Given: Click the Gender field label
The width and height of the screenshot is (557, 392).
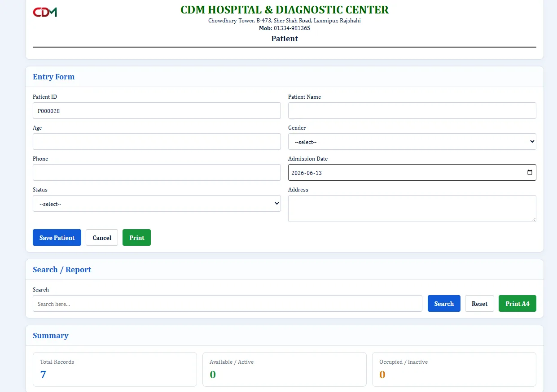Looking at the screenshot, I should point(297,128).
